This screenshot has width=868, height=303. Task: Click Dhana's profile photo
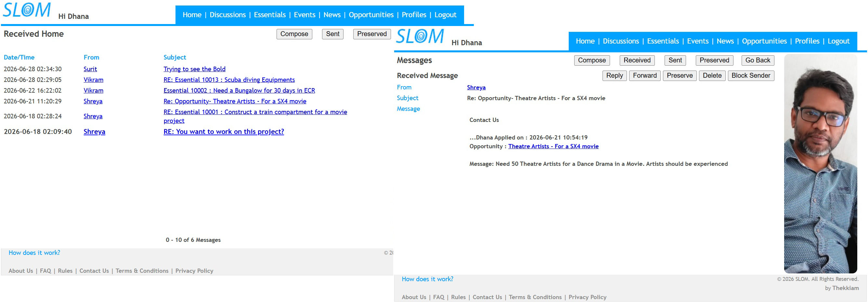(x=820, y=164)
